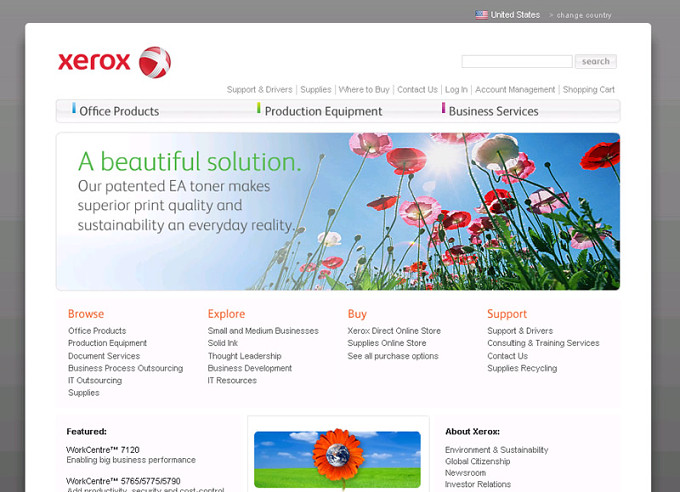Click the Log In link
This screenshot has width=680, height=492.
456,89
